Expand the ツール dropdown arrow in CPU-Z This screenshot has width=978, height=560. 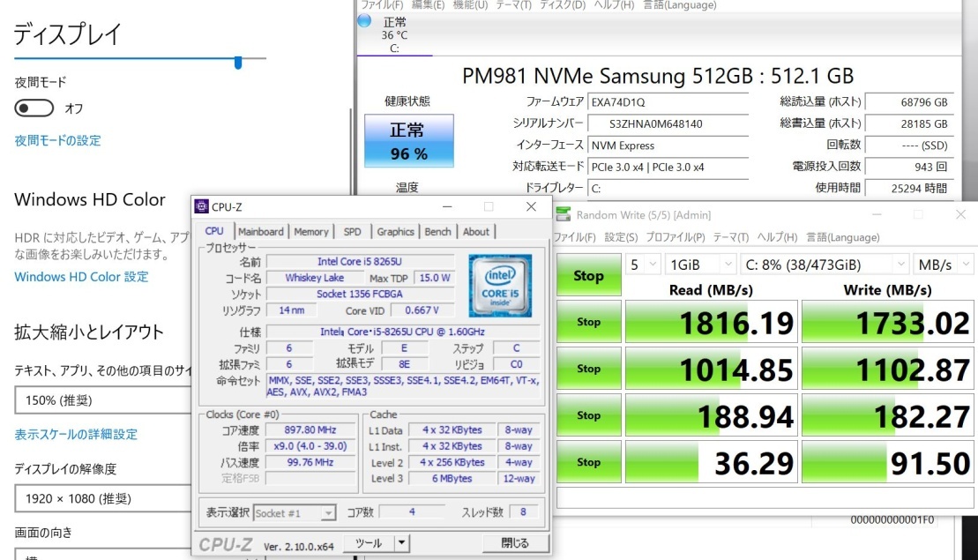click(x=401, y=543)
